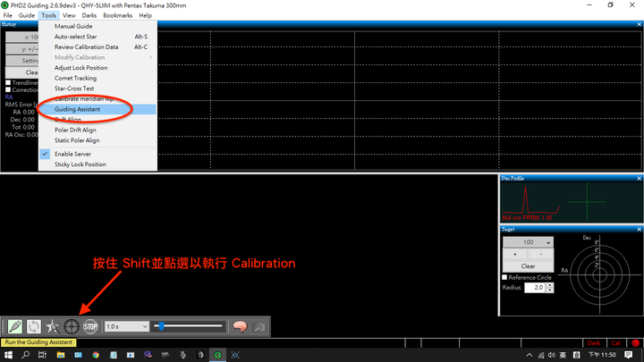The image size is (644, 362).
Task: Click the blue camera-frame taskbar icon
Action: pos(235,355)
